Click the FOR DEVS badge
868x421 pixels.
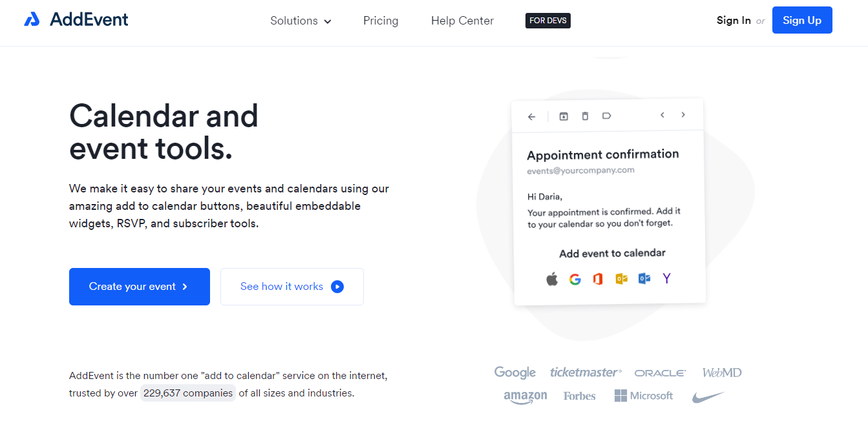(548, 21)
